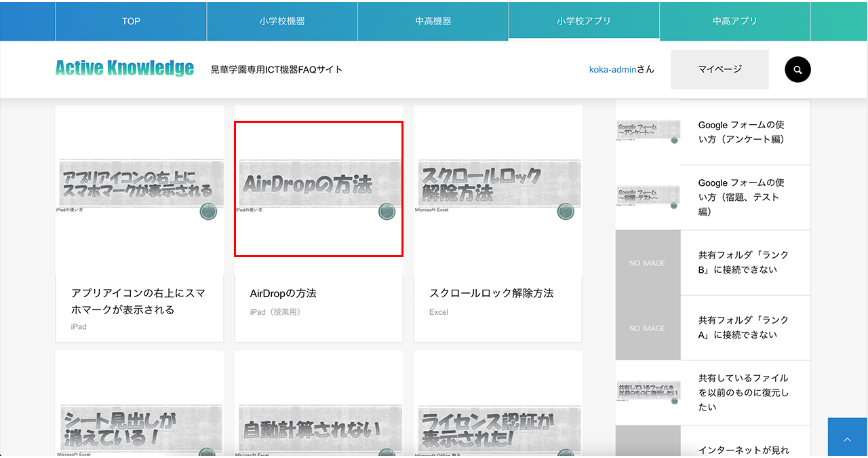Click NO IMAGE placeholder beside ランクA article
The height and width of the screenshot is (458, 868).
click(x=648, y=328)
